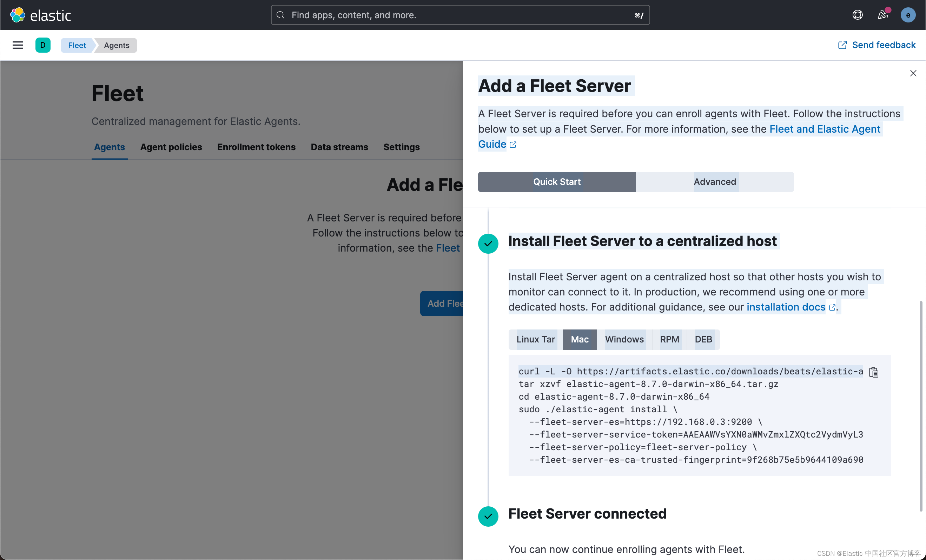Viewport: 926px width, 560px height.
Task: Switch to the Agent policies tab
Action: [171, 147]
